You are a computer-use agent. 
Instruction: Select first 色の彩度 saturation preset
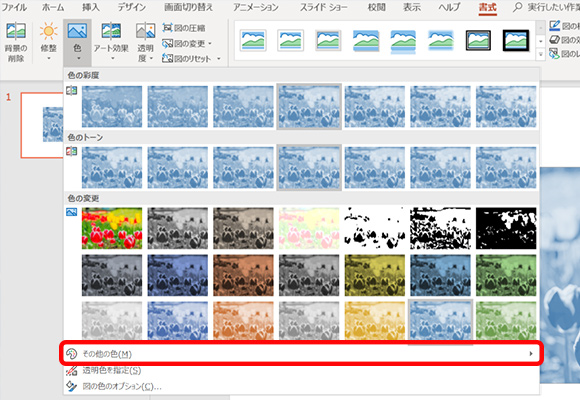(112, 107)
